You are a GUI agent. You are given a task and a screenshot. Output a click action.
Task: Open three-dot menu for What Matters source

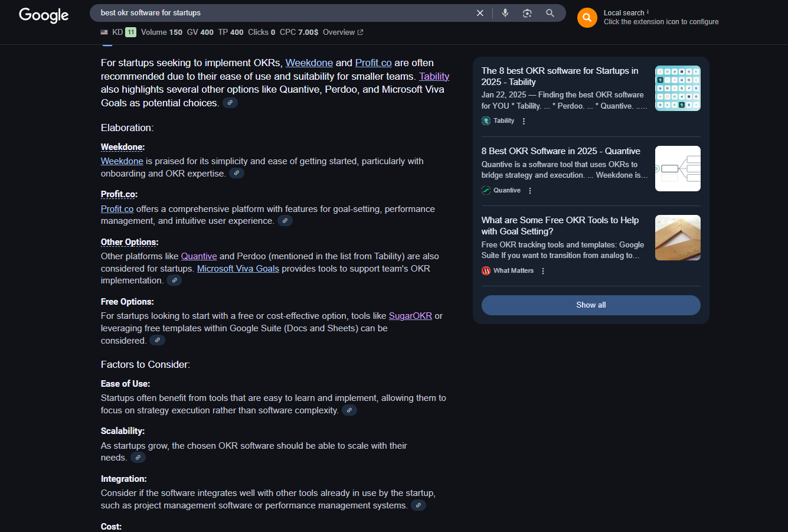click(543, 271)
